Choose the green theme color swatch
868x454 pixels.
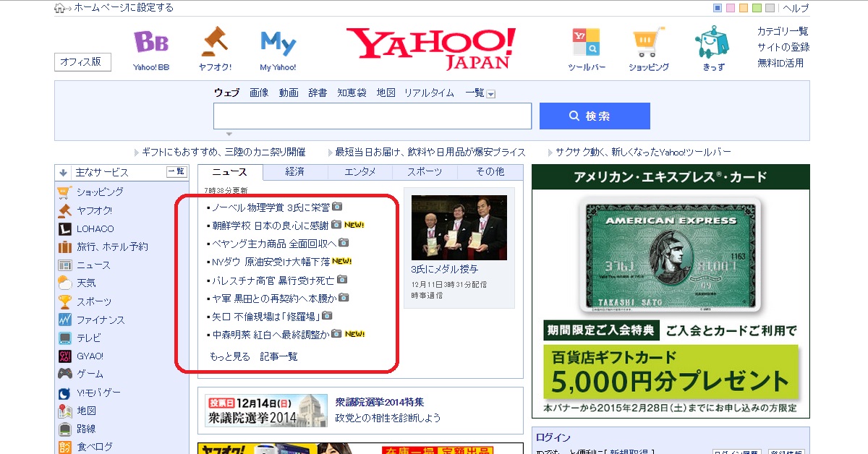tap(757, 8)
